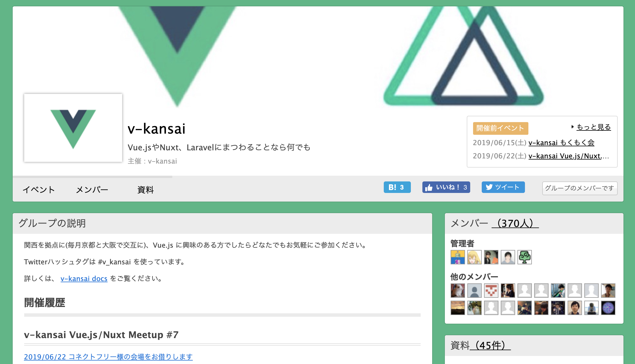Screen dimensions: 635x364
Task: Like the group via いいね！ thumbs-up button
Action: pyautogui.click(x=446, y=187)
